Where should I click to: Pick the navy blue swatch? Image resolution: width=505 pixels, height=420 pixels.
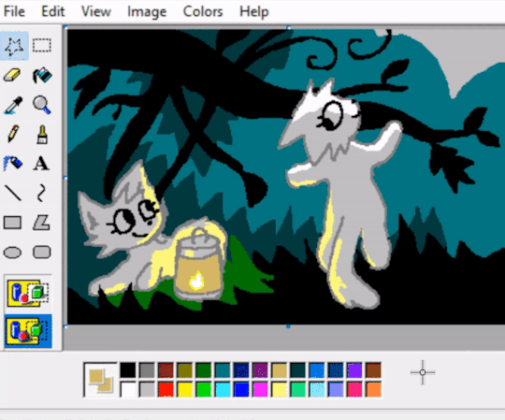(x=241, y=370)
